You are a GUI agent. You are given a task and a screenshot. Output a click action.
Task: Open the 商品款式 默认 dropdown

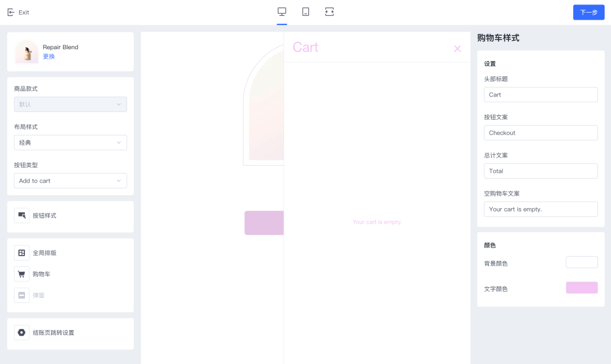click(x=70, y=104)
